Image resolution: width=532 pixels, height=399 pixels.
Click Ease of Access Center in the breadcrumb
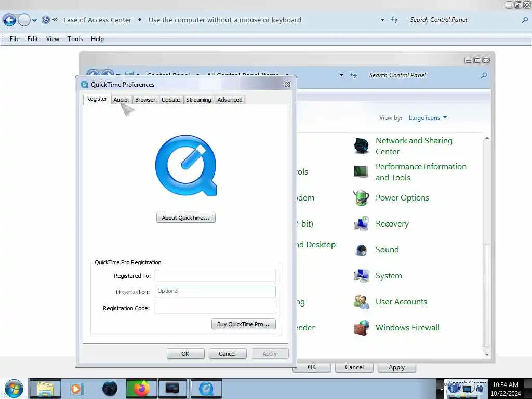[x=97, y=20]
